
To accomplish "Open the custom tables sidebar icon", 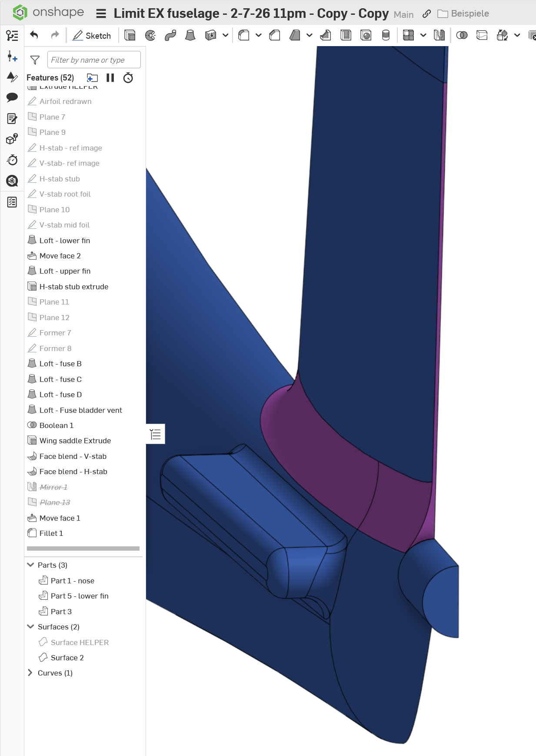I will 12,202.
